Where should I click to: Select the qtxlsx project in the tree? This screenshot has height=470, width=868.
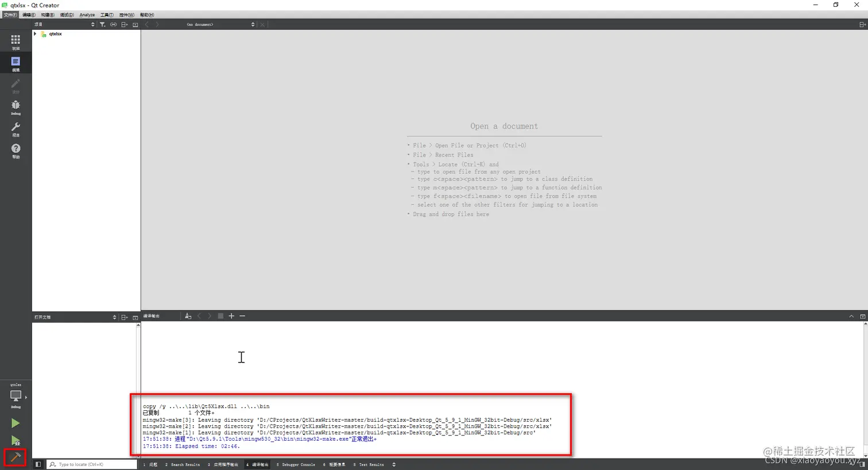pyautogui.click(x=56, y=34)
